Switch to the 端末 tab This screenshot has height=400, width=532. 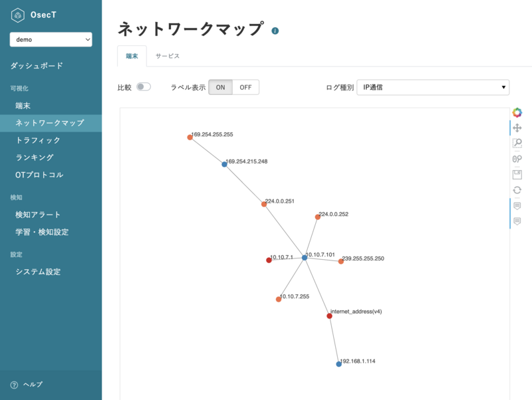coord(132,56)
